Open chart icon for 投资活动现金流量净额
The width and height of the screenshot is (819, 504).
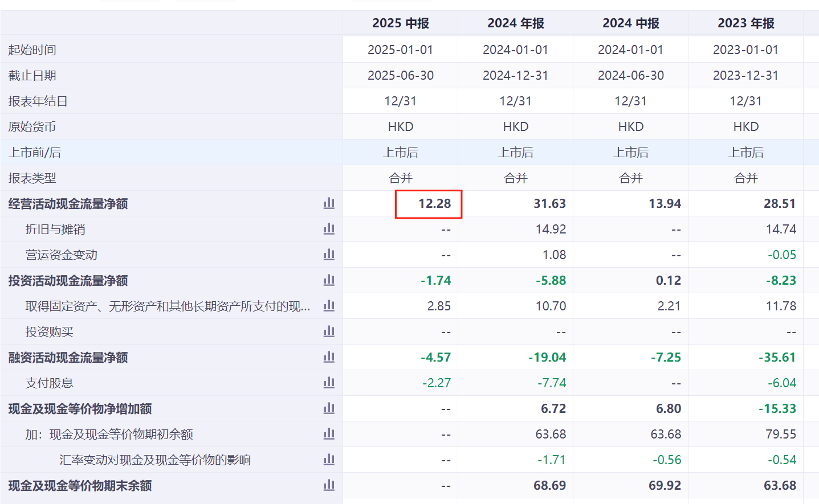click(x=329, y=280)
